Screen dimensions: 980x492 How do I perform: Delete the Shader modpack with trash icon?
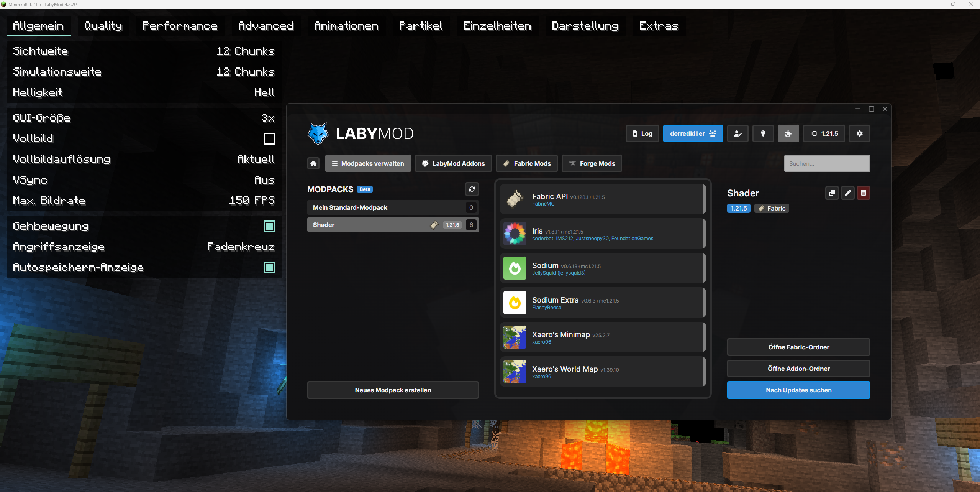pos(863,193)
